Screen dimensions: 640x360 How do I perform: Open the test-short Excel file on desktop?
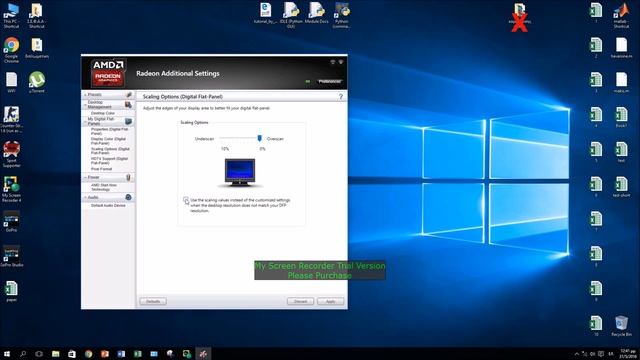[x=621, y=187]
